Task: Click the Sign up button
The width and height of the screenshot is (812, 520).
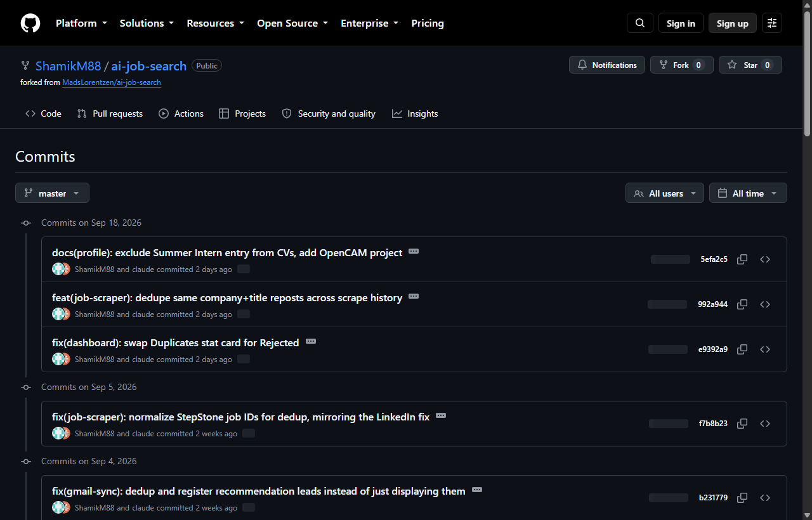Action: coord(733,23)
